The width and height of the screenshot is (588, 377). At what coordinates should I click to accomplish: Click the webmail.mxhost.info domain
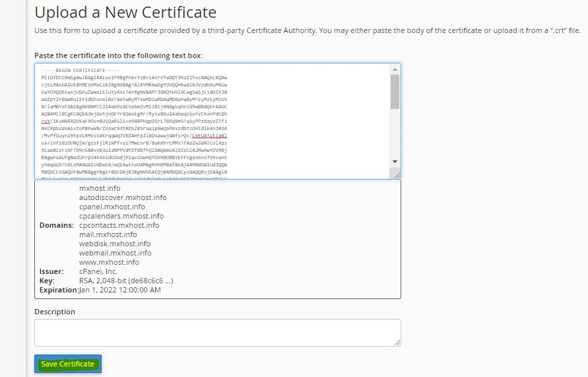coord(115,253)
